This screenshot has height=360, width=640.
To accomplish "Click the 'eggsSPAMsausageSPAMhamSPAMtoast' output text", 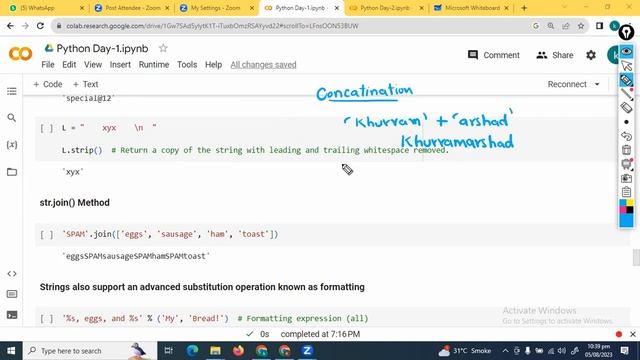I will coord(136,256).
